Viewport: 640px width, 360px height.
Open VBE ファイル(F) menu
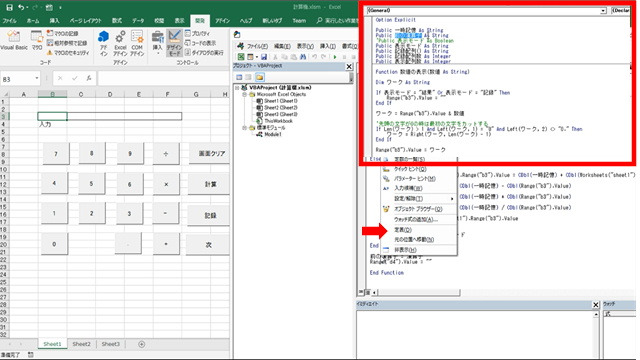pos(257,46)
